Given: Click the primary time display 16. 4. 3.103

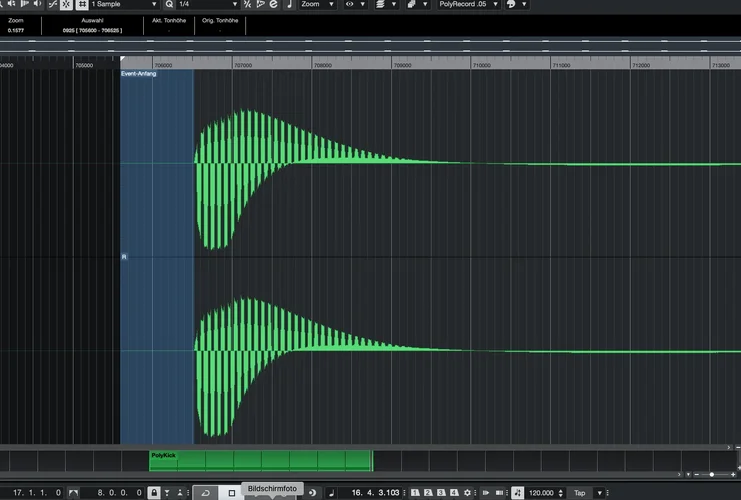Looking at the screenshot, I should [x=375, y=492].
